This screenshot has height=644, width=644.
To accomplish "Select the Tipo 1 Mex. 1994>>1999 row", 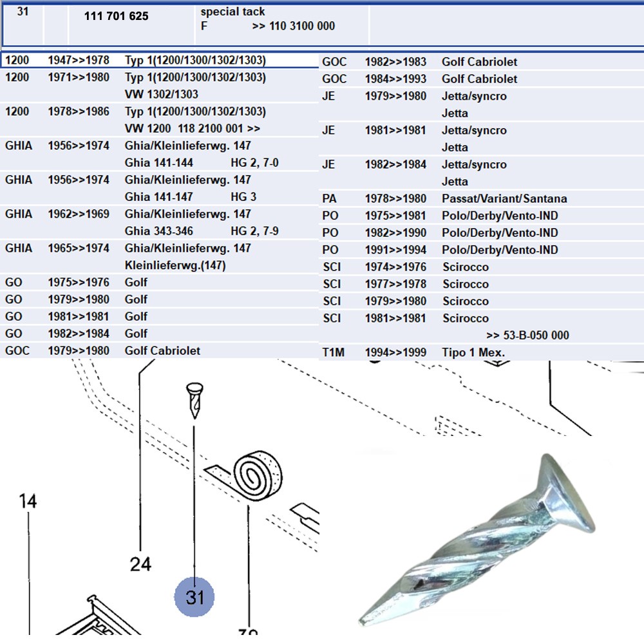I will tap(473, 352).
